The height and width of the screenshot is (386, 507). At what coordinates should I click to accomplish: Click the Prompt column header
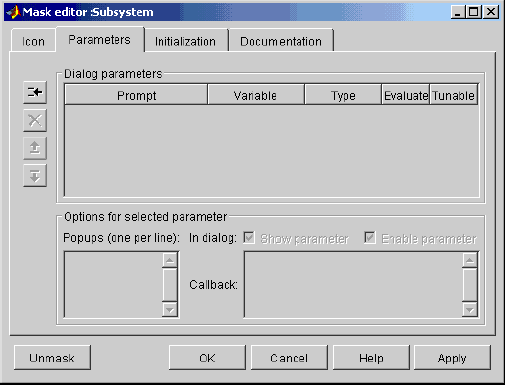click(136, 95)
